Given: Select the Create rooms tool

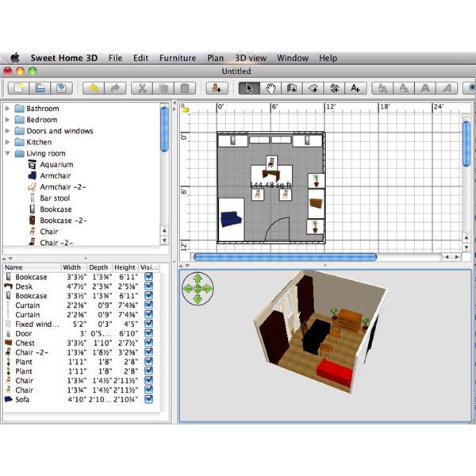Looking at the screenshot, I should 313,88.
